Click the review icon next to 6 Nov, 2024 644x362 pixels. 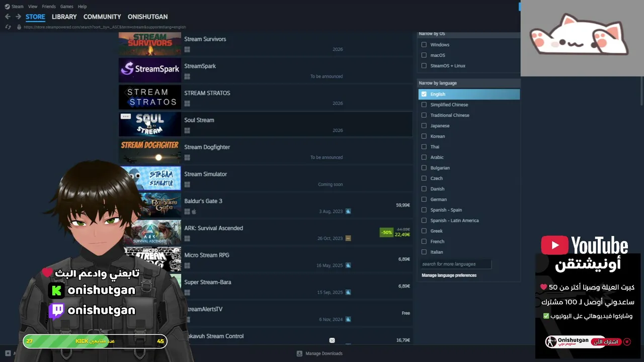348,319
